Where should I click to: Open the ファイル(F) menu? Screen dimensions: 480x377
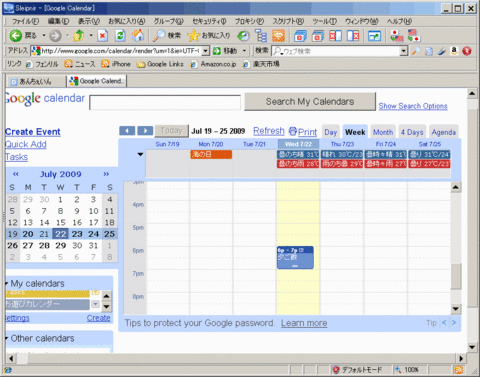point(25,21)
